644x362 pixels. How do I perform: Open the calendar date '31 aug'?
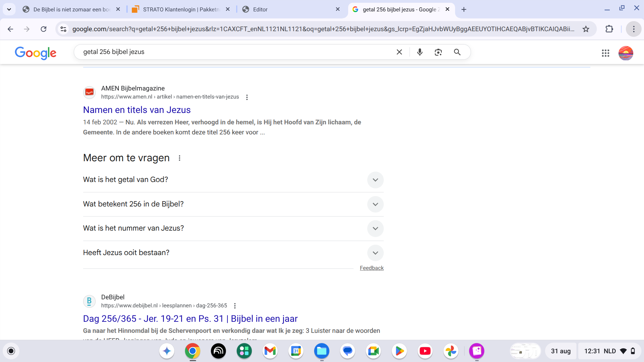coord(560,351)
